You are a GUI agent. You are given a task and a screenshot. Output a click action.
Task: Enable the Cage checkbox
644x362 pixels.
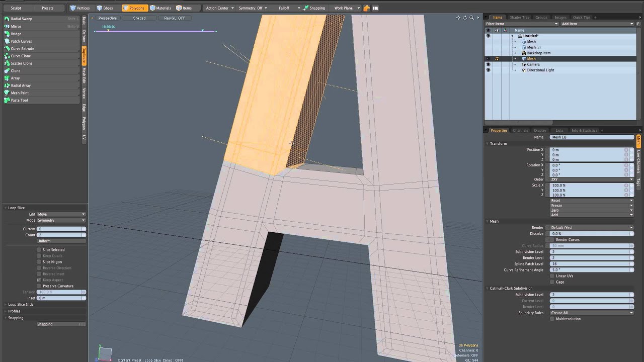[552, 282]
